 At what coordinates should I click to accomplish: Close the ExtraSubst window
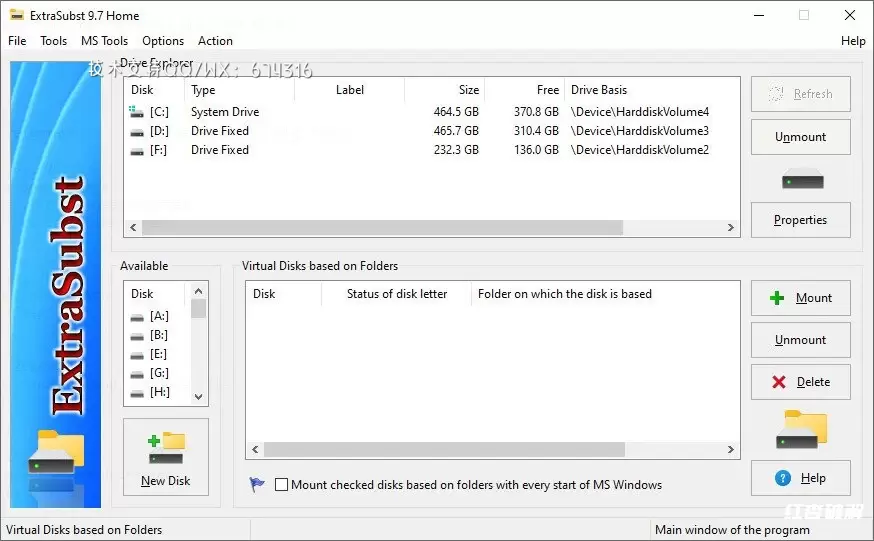point(849,15)
